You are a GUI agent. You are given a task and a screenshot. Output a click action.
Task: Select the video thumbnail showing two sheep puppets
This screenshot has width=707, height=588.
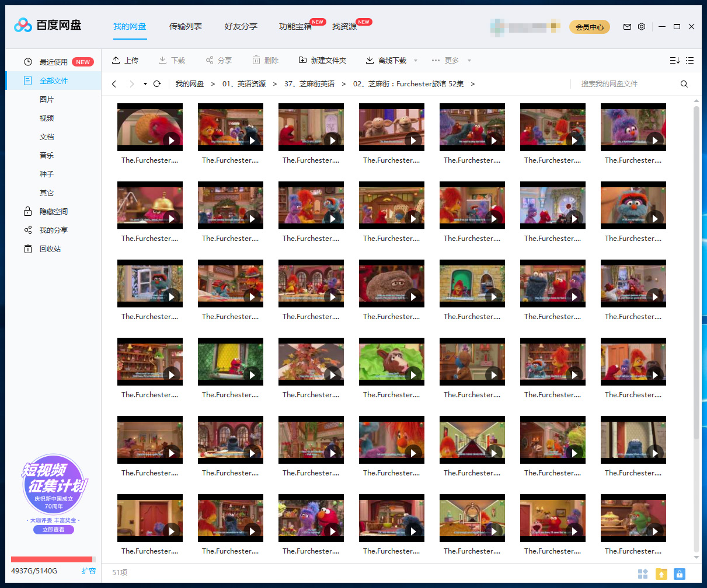(392, 127)
